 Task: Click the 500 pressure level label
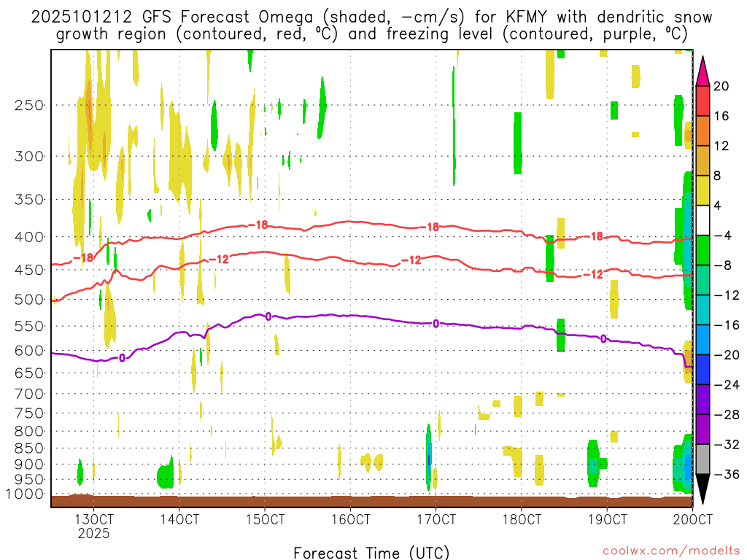point(29,300)
